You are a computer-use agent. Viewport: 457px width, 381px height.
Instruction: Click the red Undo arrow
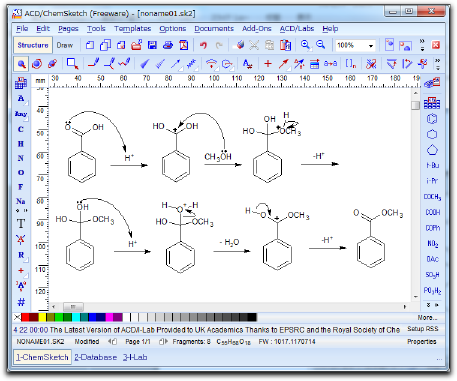(x=203, y=45)
